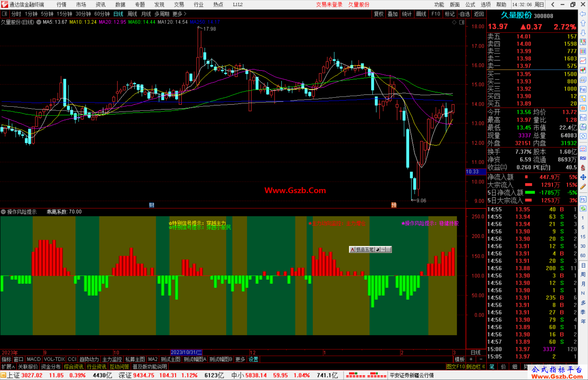Switch sidebar period to 日
Image resolution: width=588 pixels, height=380 pixels.
583,265
